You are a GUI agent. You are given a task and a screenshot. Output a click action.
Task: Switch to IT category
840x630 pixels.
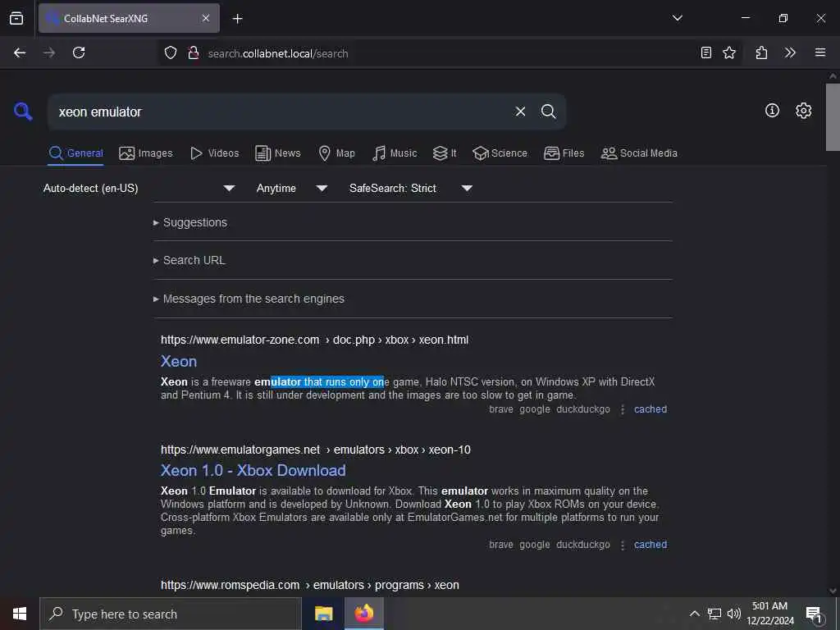pos(445,153)
